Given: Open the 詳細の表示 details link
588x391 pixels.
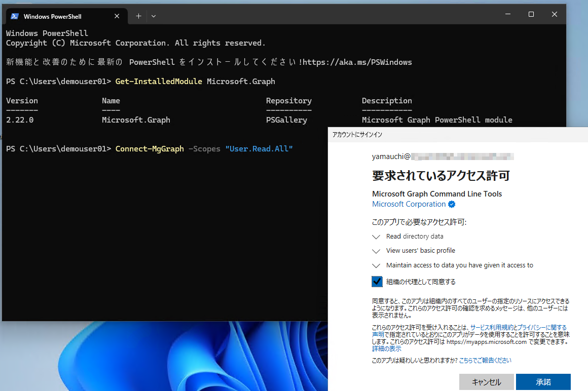Looking at the screenshot, I should pos(386,348).
